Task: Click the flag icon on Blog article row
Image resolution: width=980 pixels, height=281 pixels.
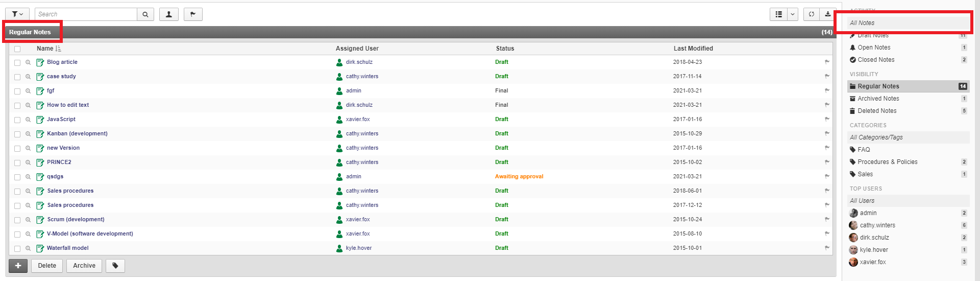Action: tap(827, 62)
